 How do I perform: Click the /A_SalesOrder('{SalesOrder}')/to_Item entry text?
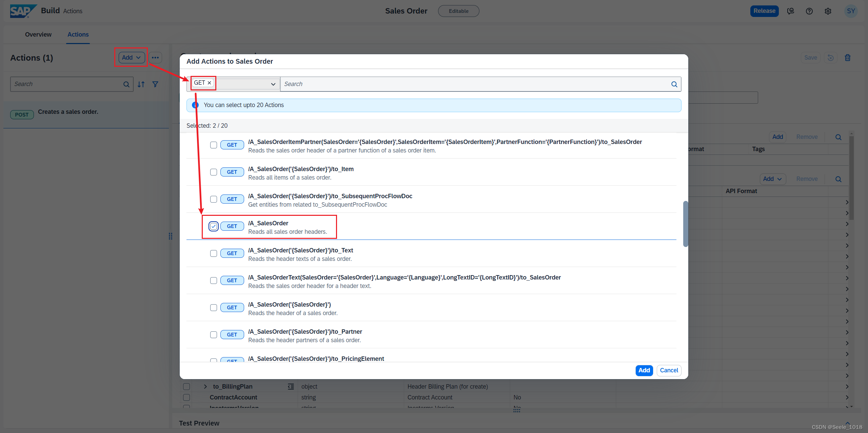pyautogui.click(x=301, y=169)
